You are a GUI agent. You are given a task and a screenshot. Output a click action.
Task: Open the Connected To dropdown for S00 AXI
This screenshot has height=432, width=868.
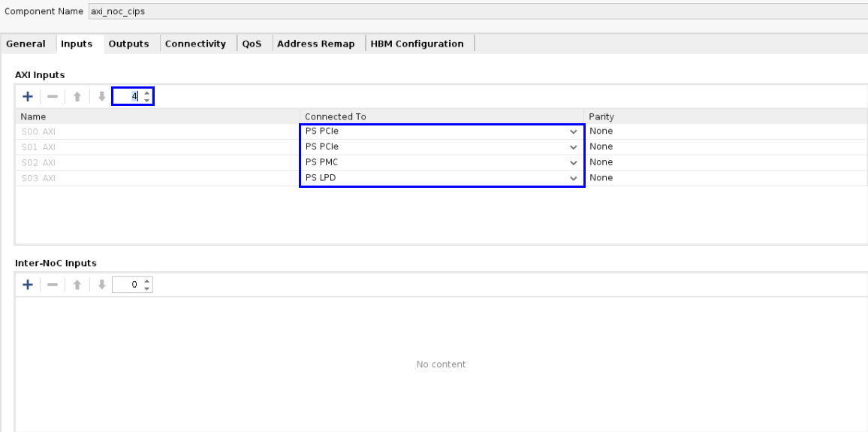(574, 131)
